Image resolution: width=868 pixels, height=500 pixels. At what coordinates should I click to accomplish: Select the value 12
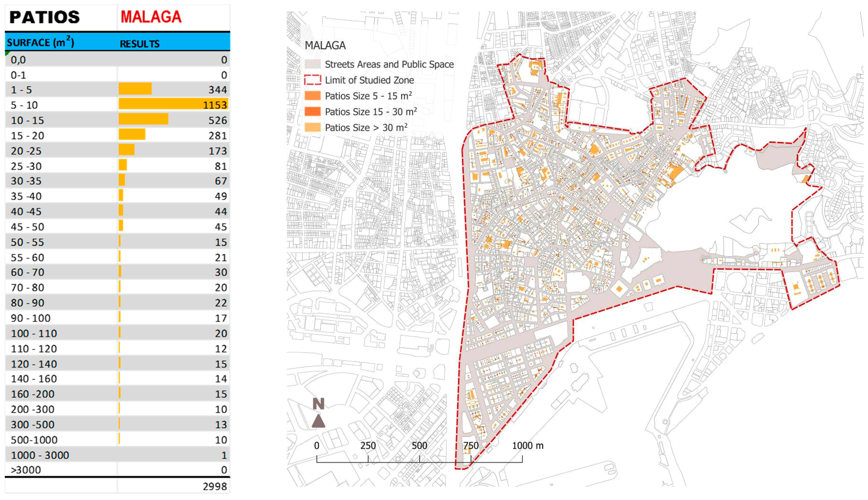tap(221, 349)
